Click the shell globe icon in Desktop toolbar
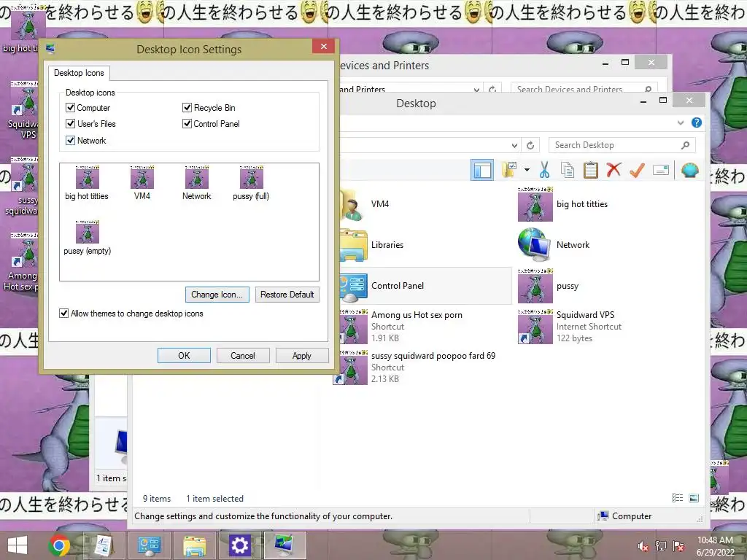The image size is (747, 560). pos(690,170)
